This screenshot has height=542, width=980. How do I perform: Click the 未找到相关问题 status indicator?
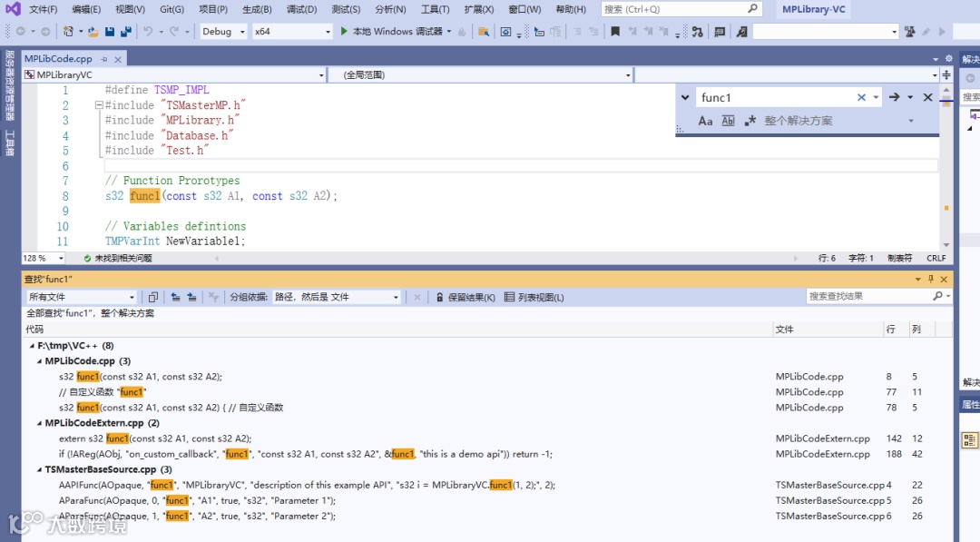tap(118, 258)
